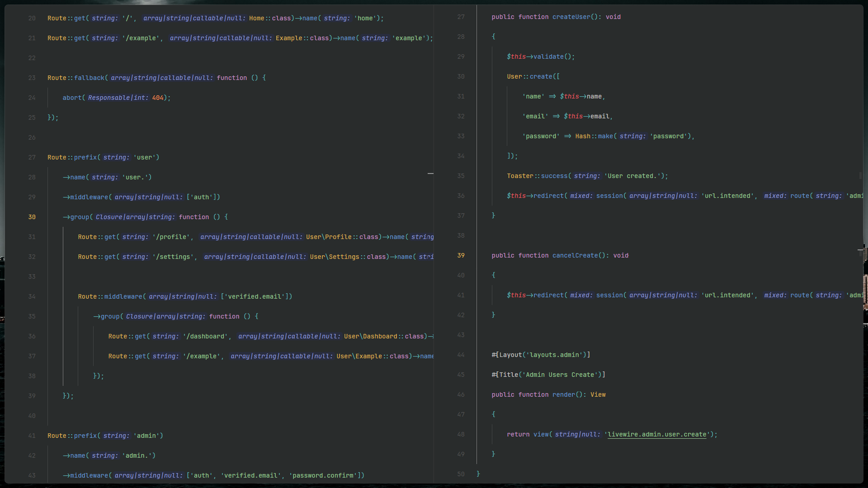The image size is (868, 488).
Task: Click the 'password.confirm' middleware string
Action: pyautogui.click(x=323, y=475)
